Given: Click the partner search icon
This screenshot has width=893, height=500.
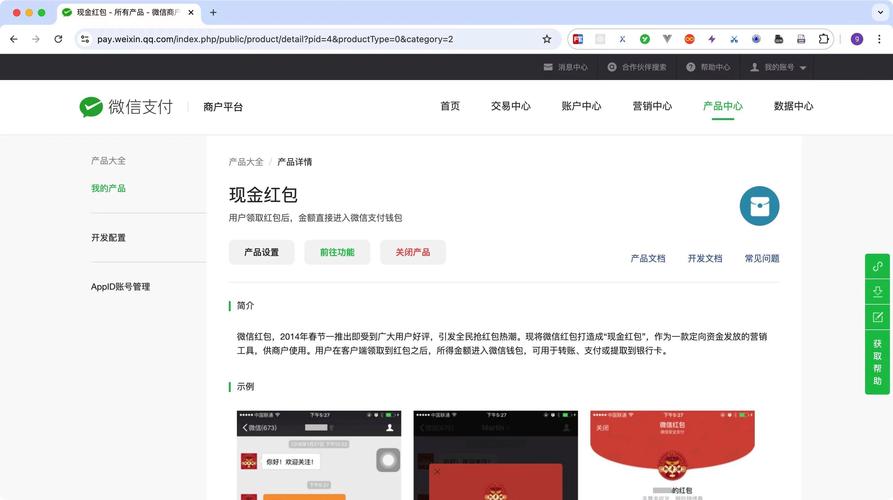Looking at the screenshot, I should pyautogui.click(x=612, y=67).
